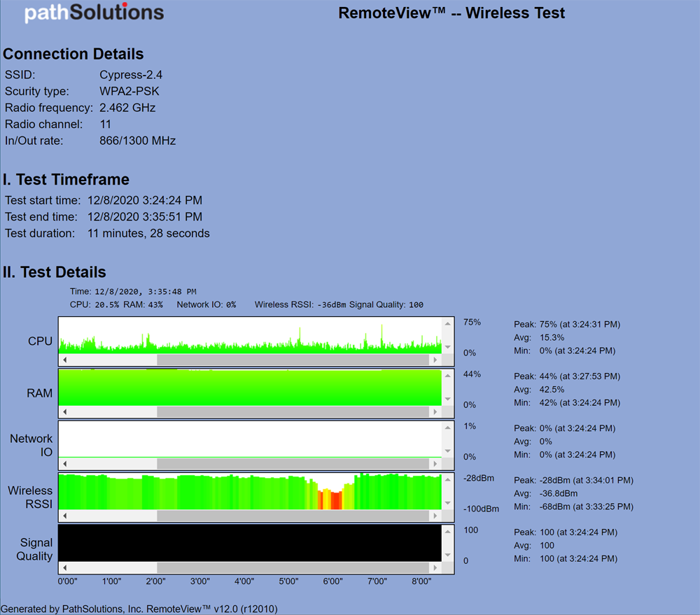Click the Network IO horizontal scrollbar thumb
The height and width of the screenshot is (615, 700).
coord(293,464)
